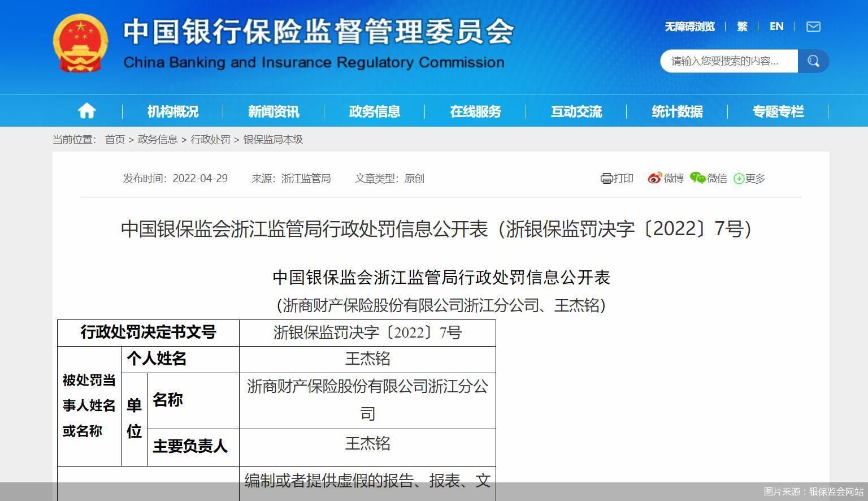Click the search input field
The height and width of the screenshot is (501, 868).
click(729, 61)
